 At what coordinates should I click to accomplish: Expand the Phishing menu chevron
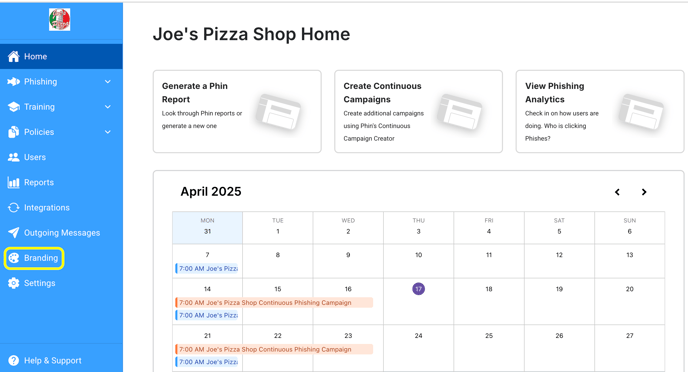click(x=108, y=82)
